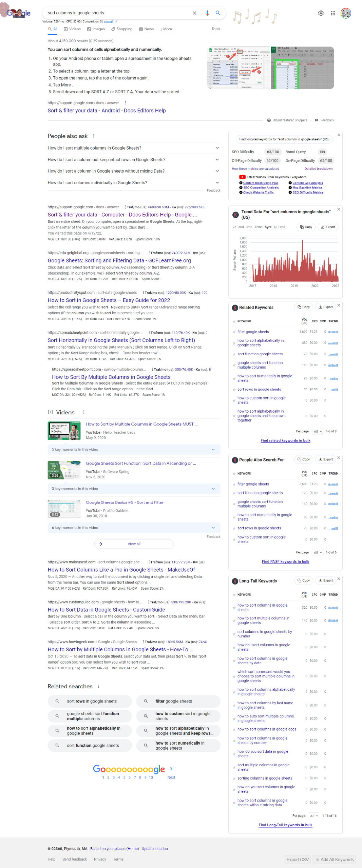
Task: Expand '3 key moments in this video'
Action: point(134,489)
